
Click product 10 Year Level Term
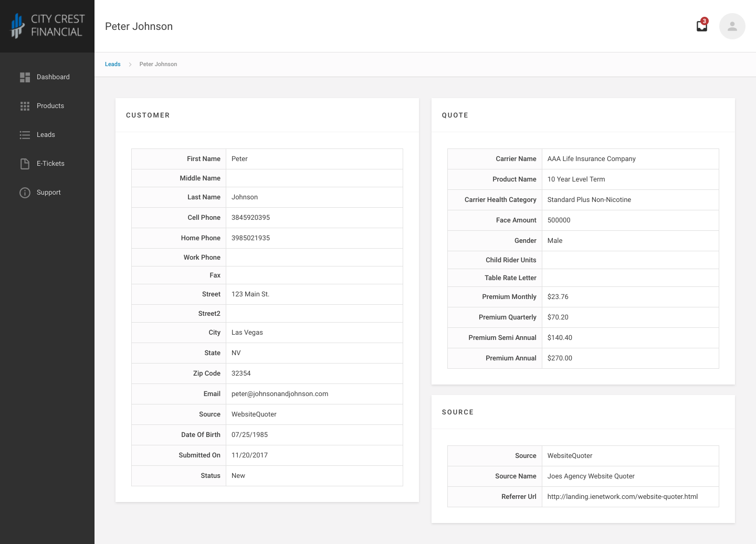point(576,179)
